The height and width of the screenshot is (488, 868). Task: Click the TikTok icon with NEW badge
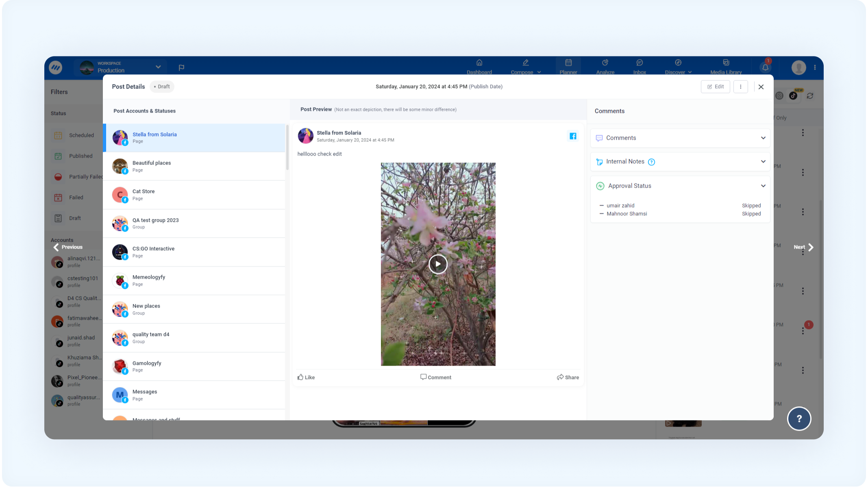pos(793,96)
